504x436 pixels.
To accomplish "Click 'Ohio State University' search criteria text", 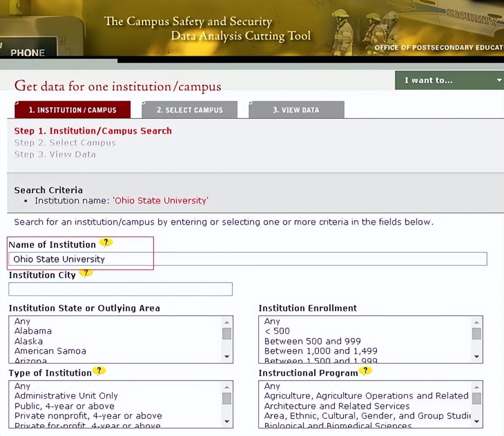I will tap(161, 201).
